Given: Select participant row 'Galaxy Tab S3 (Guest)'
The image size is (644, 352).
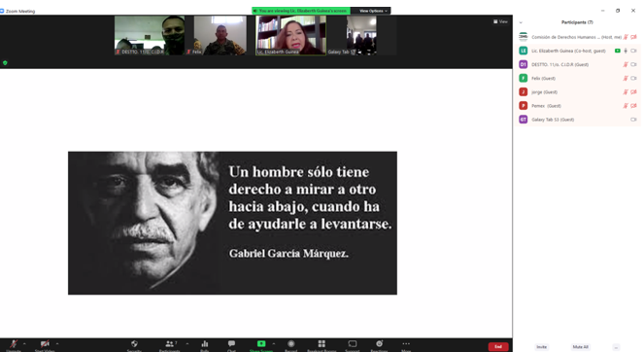Looking at the screenshot, I should pyautogui.click(x=577, y=120).
